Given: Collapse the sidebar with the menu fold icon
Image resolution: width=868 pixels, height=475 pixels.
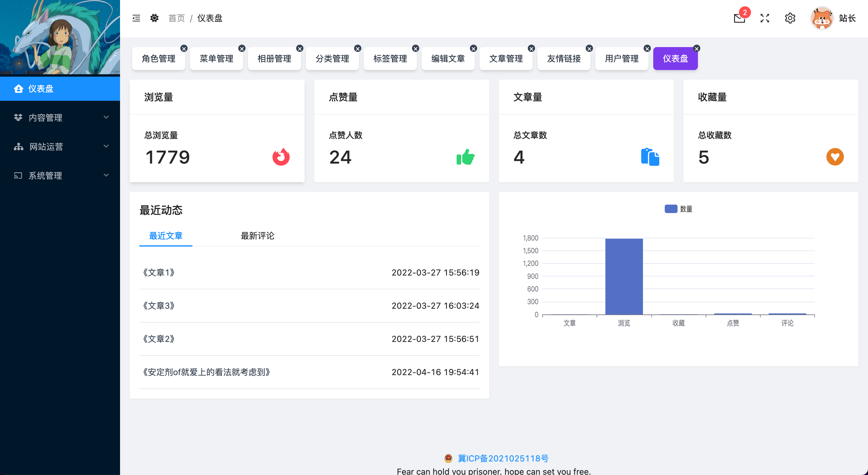Looking at the screenshot, I should tap(136, 18).
